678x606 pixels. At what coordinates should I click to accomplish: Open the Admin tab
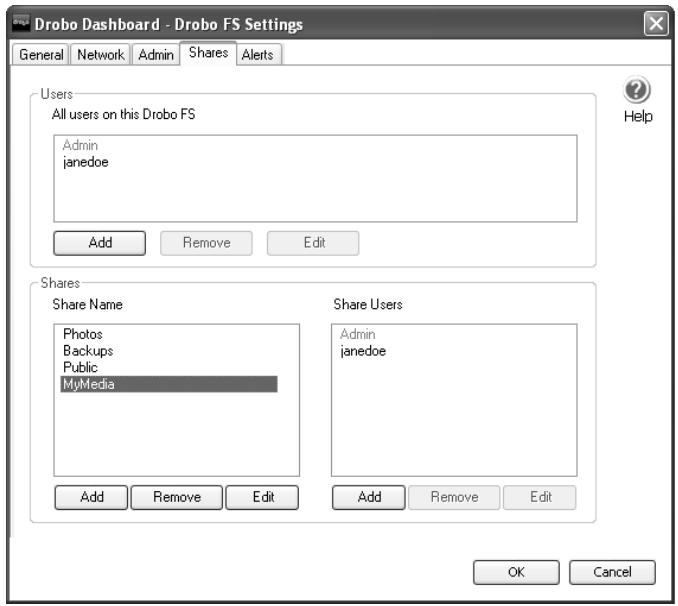pos(156,55)
